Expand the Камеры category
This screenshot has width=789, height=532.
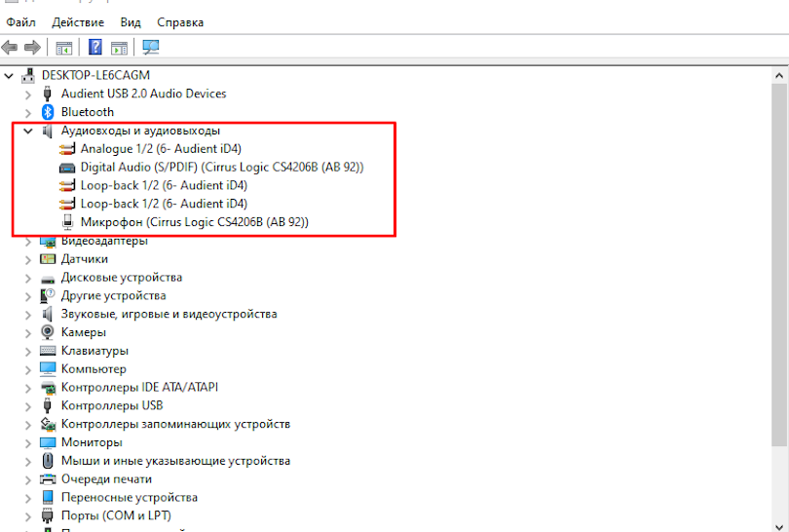[28, 333]
